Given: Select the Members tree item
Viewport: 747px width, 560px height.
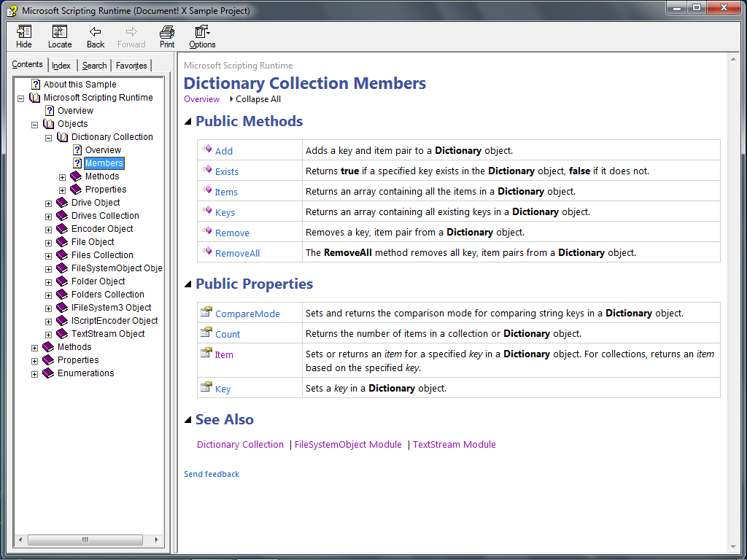Looking at the screenshot, I should click(104, 163).
